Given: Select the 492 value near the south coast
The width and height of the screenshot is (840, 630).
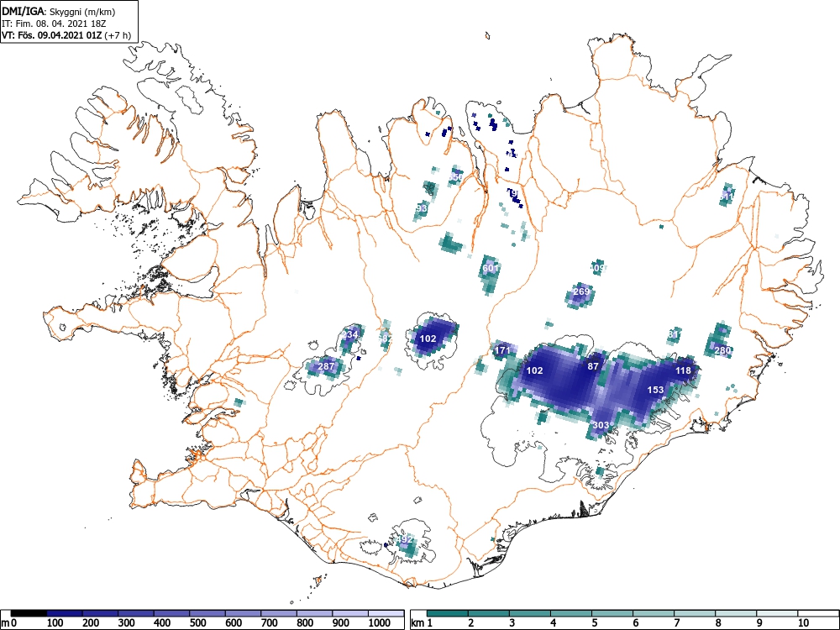Looking at the screenshot, I should pyautogui.click(x=405, y=539).
